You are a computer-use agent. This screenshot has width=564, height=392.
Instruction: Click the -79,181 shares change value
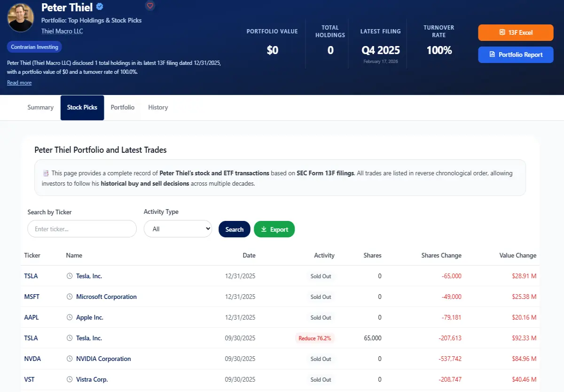point(452,317)
